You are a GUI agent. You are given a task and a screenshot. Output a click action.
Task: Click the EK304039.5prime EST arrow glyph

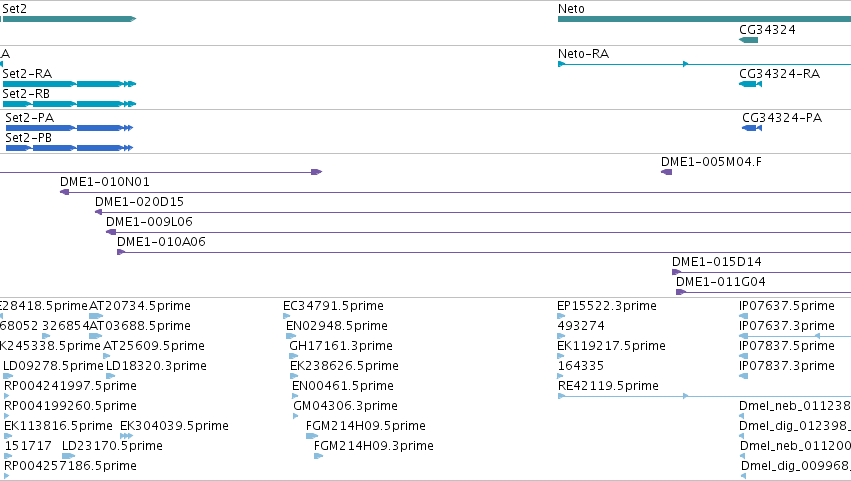pyautogui.click(x=126, y=436)
